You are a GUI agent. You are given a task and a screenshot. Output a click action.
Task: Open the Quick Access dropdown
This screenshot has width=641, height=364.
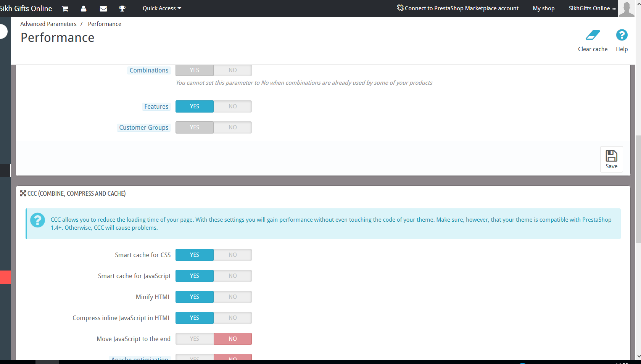pos(161,8)
